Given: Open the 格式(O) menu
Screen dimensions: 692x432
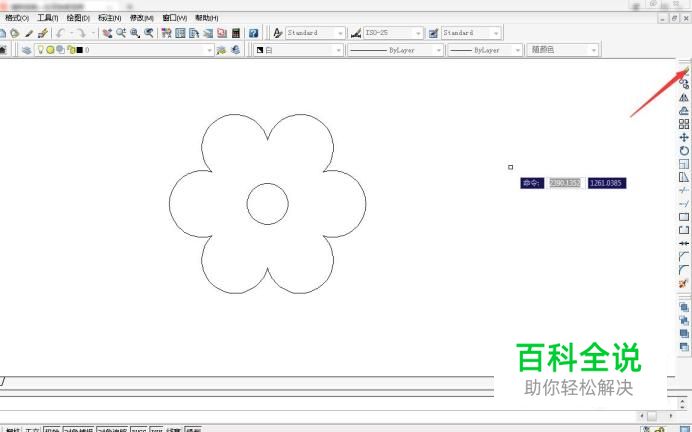Looking at the screenshot, I should point(17,18).
